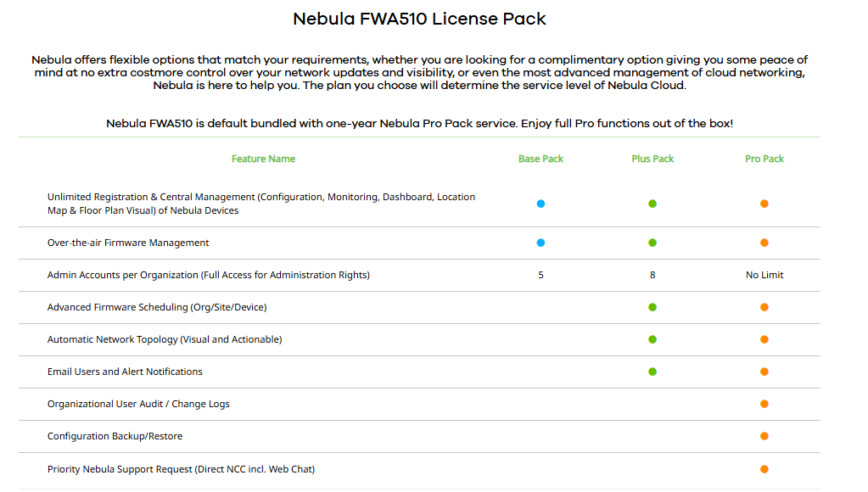The height and width of the screenshot is (492, 868).
Task: Select the Feature Name column header
Action: (x=263, y=159)
